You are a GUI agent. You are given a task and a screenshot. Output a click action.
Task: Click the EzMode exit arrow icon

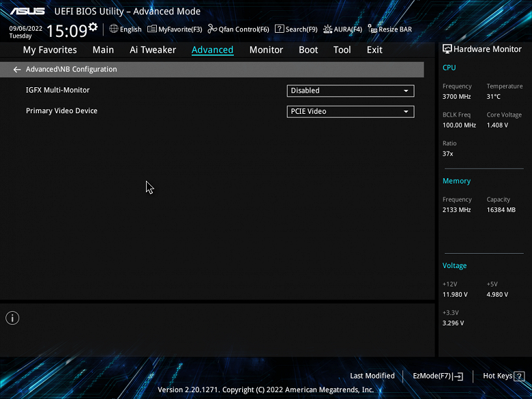[458, 376]
